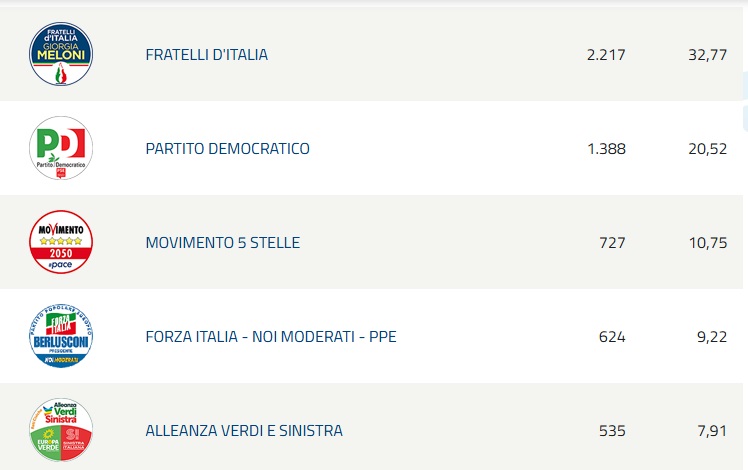Image resolution: width=748 pixels, height=470 pixels.
Task: Open the FRATELLI D'ITALIA party link
Action: (206, 55)
